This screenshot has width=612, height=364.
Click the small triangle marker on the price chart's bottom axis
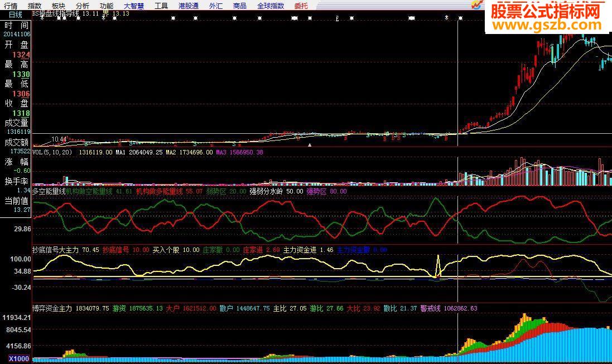click(310, 145)
